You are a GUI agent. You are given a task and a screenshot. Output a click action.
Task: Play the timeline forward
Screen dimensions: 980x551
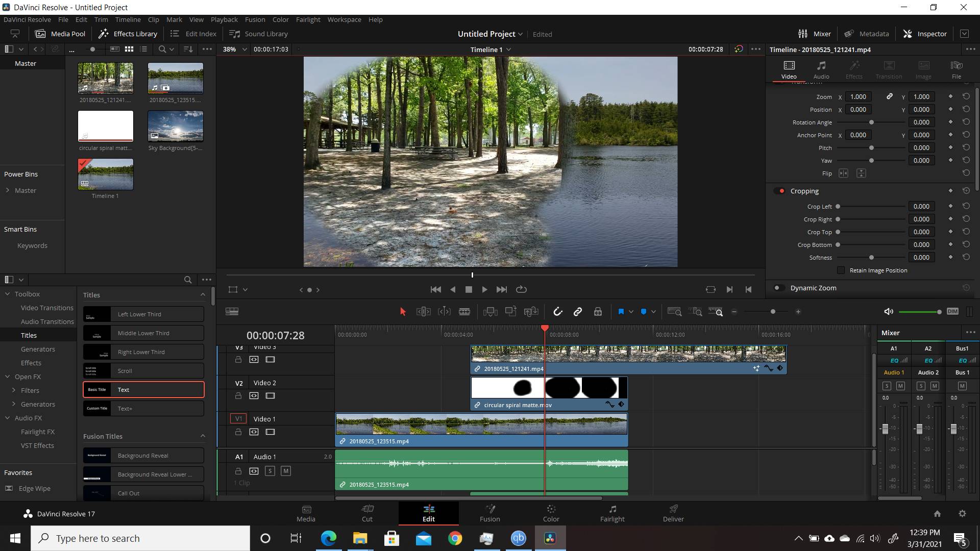(x=484, y=289)
